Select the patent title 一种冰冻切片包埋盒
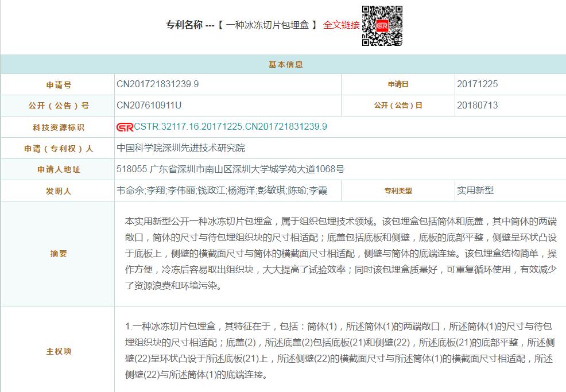 [x=268, y=25]
